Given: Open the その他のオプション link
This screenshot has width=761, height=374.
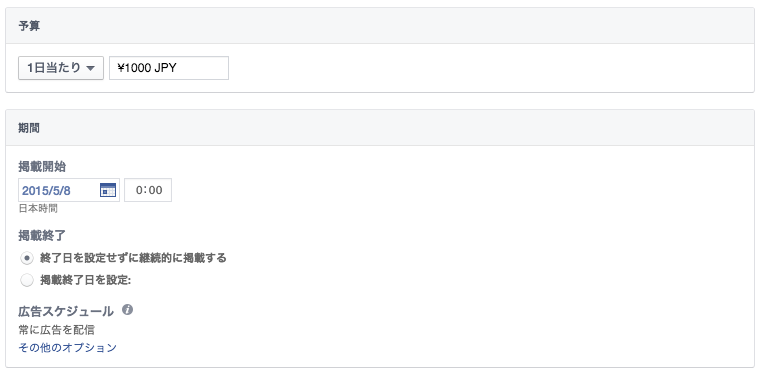Looking at the screenshot, I should [x=67, y=348].
